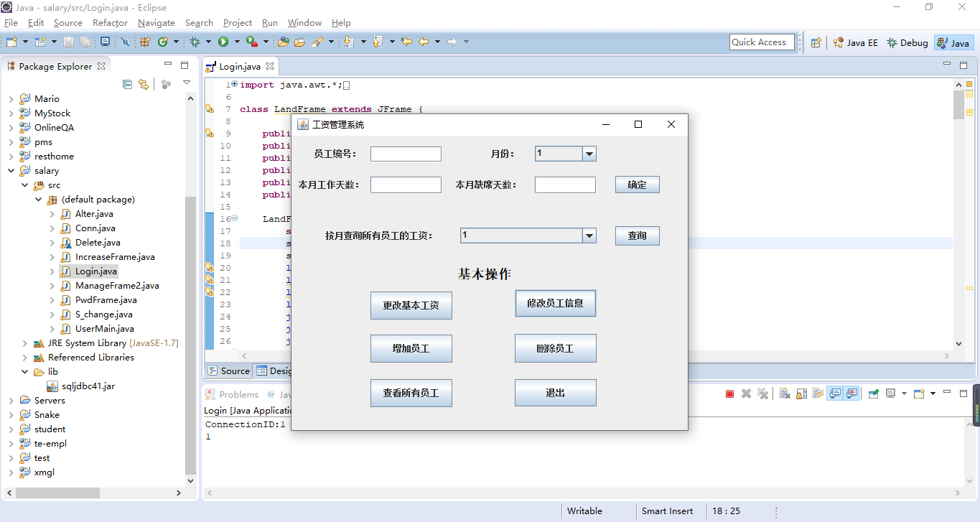Click the 本月缺席天数 input field

[x=565, y=185]
